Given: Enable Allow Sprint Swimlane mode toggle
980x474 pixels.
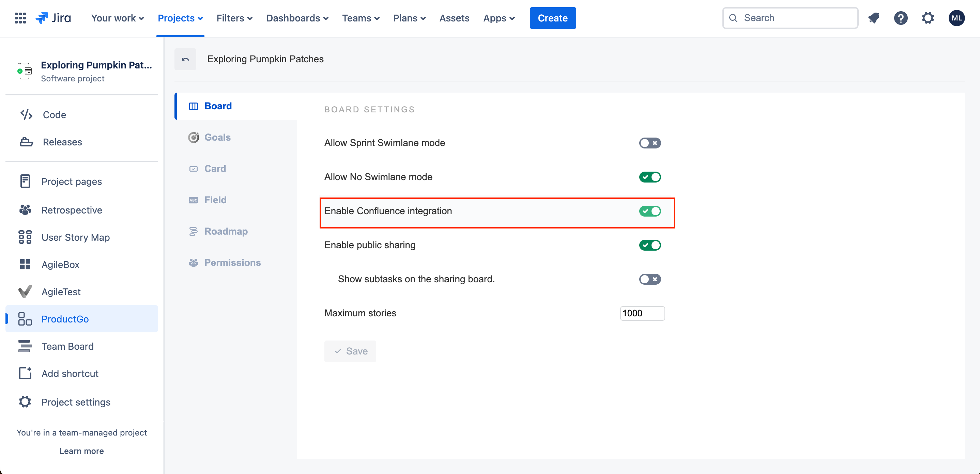Looking at the screenshot, I should click(x=650, y=143).
